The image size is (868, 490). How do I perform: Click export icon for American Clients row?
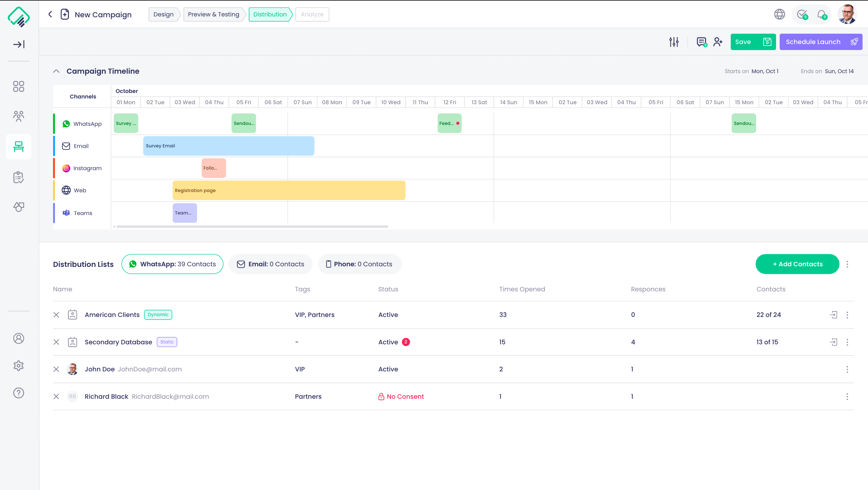point(833,315)
